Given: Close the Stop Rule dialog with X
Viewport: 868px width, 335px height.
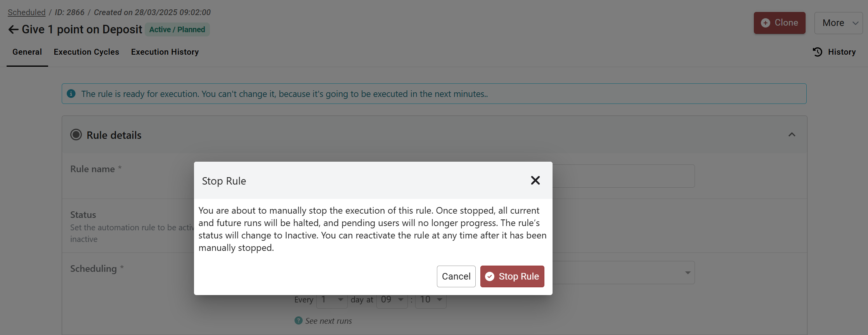Looking at the screenshot, I should pyautogui.click(x=535, y=180).
